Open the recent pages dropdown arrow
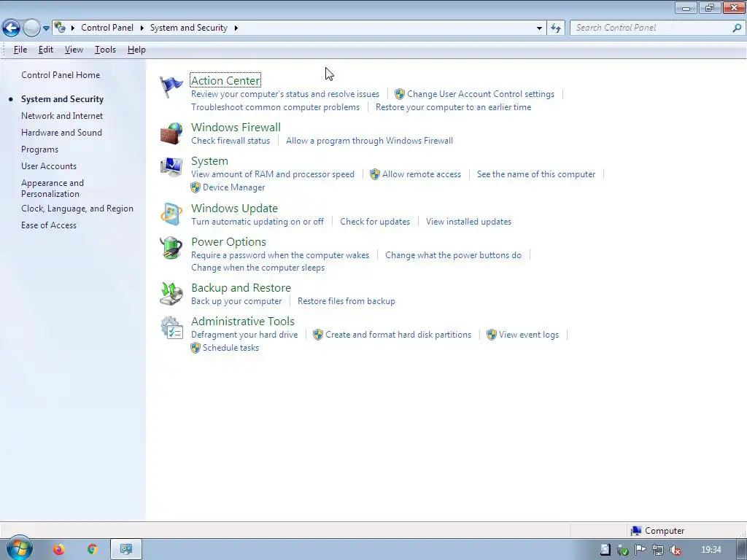The width and height of the screenshot is (747, 560). (46, 28)
